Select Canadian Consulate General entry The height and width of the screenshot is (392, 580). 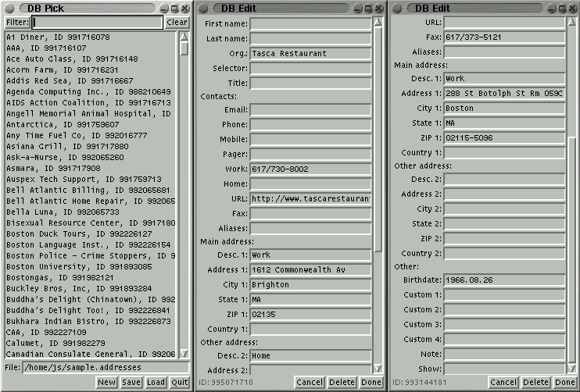pos(91,354)
